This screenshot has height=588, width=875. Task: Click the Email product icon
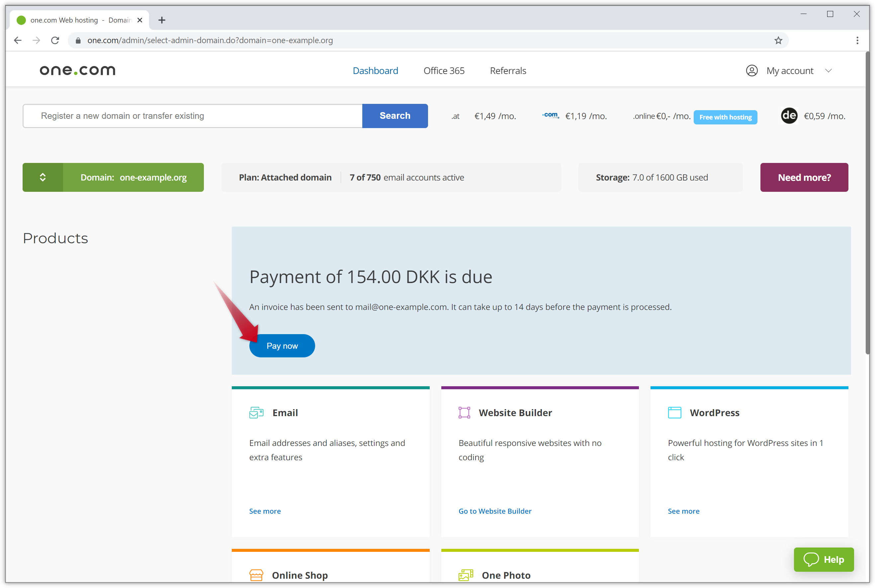[256, 412]
